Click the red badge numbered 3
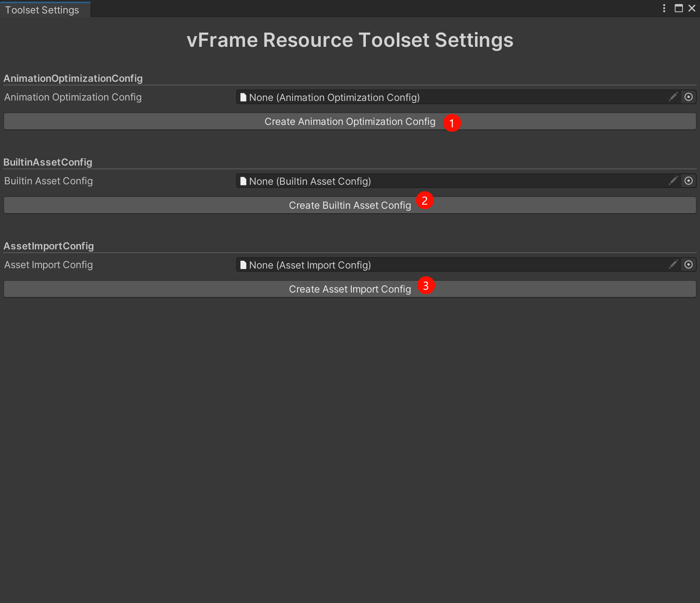Viewport: 700px width, 603px height. tap(426, 286)
